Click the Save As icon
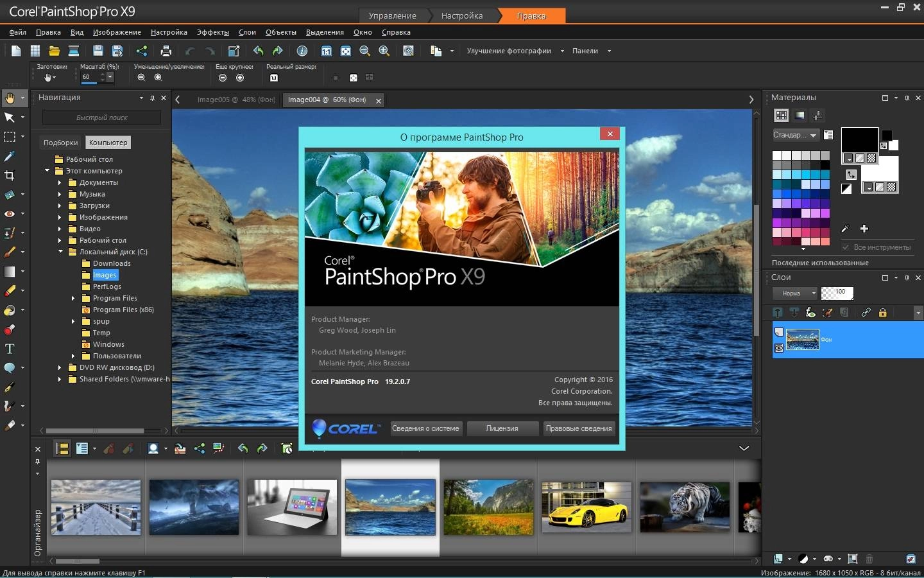Screen dimensions: 924x578 pos(117,51)
